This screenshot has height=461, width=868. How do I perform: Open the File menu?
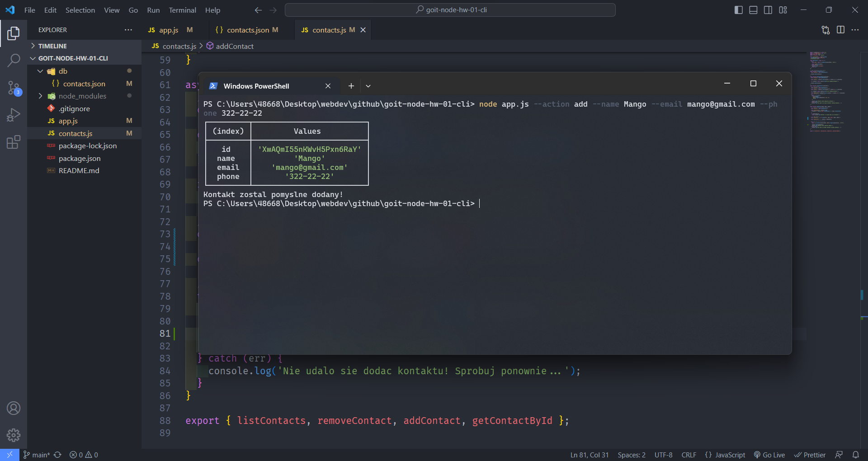pyautogui.click(x=30, y=10)
